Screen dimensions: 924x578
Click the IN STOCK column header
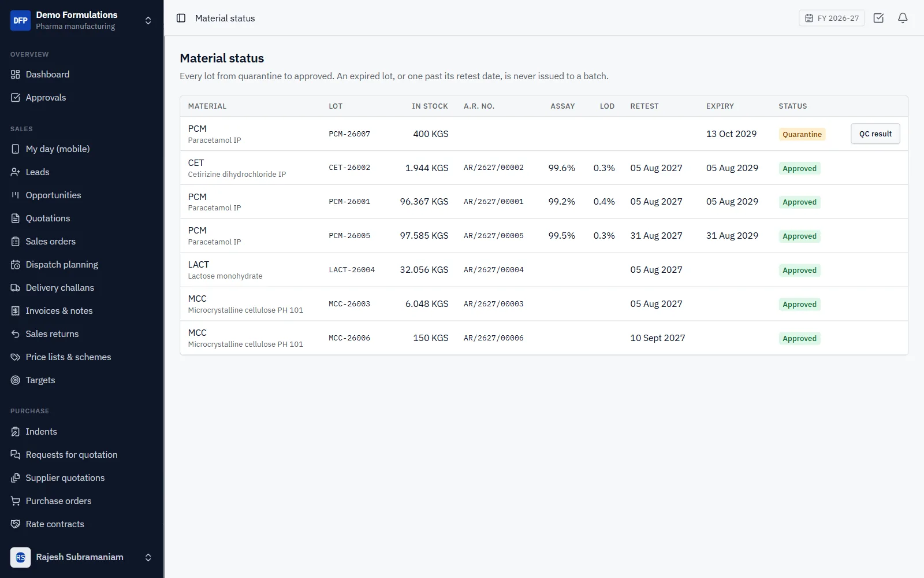click(430, 106)
